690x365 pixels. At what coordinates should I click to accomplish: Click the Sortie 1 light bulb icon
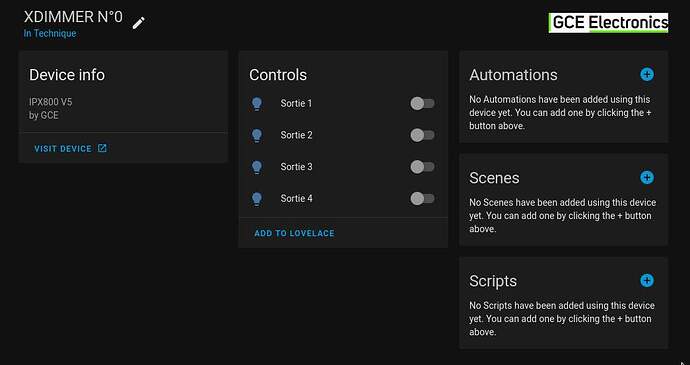(x=257, y=104)
